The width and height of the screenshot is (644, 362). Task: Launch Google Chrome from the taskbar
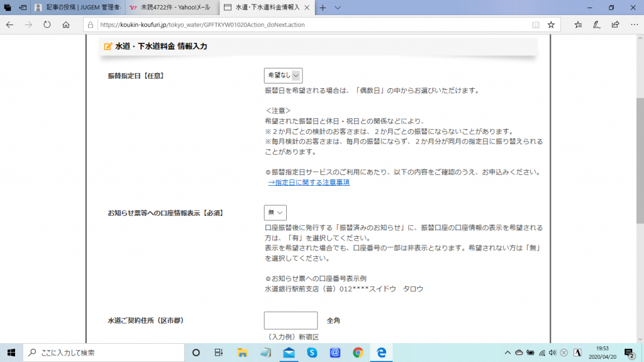(357, 353)
